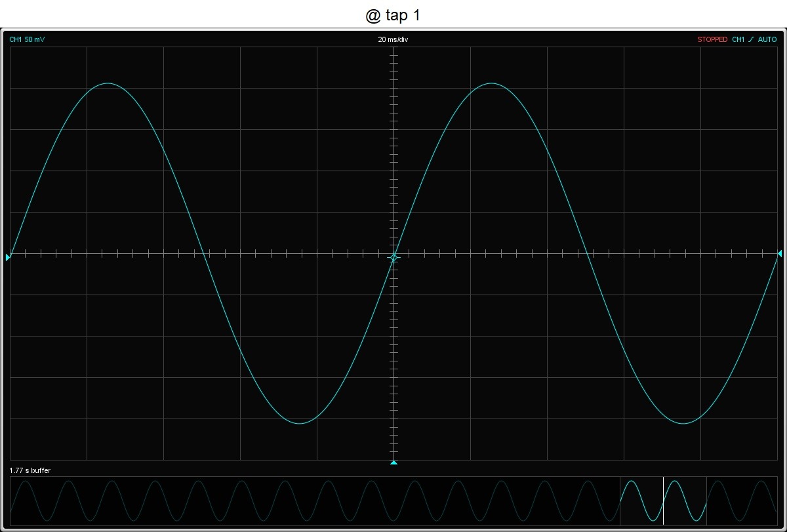Click the CH1 50 mV scale label

[x=27, y=40]
